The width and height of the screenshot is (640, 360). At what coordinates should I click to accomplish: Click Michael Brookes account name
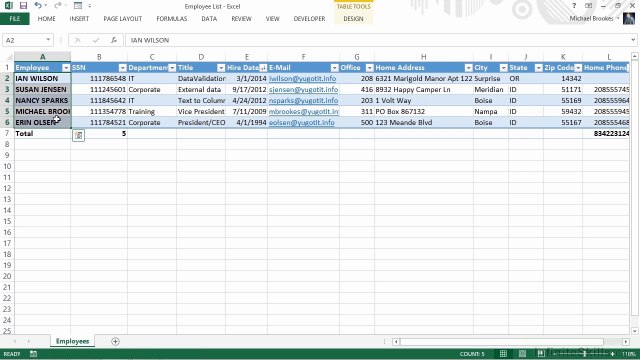tap(591, 18)
